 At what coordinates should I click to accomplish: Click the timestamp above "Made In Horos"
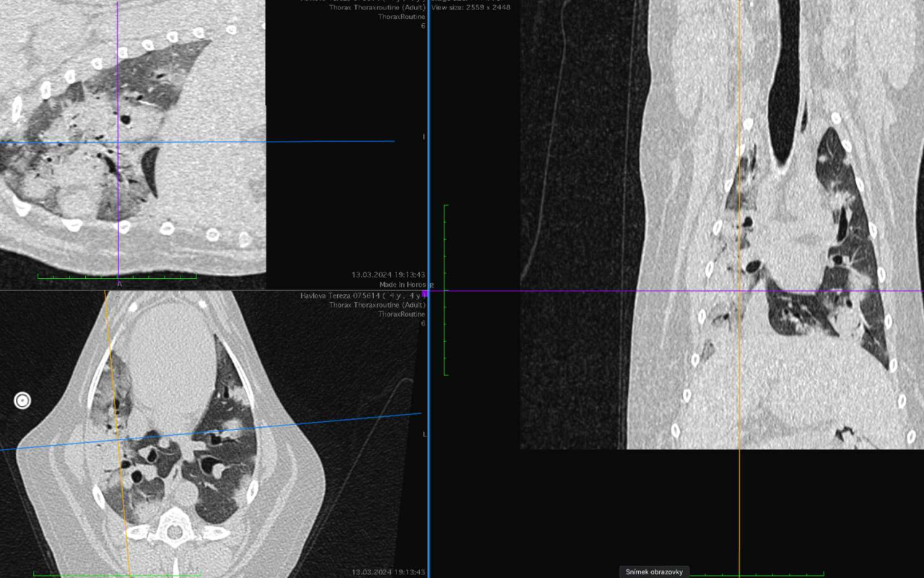point(388,275)
